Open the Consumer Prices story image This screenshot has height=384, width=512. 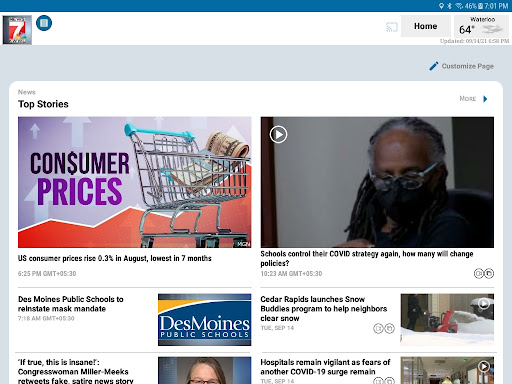[x=135, y=182]
